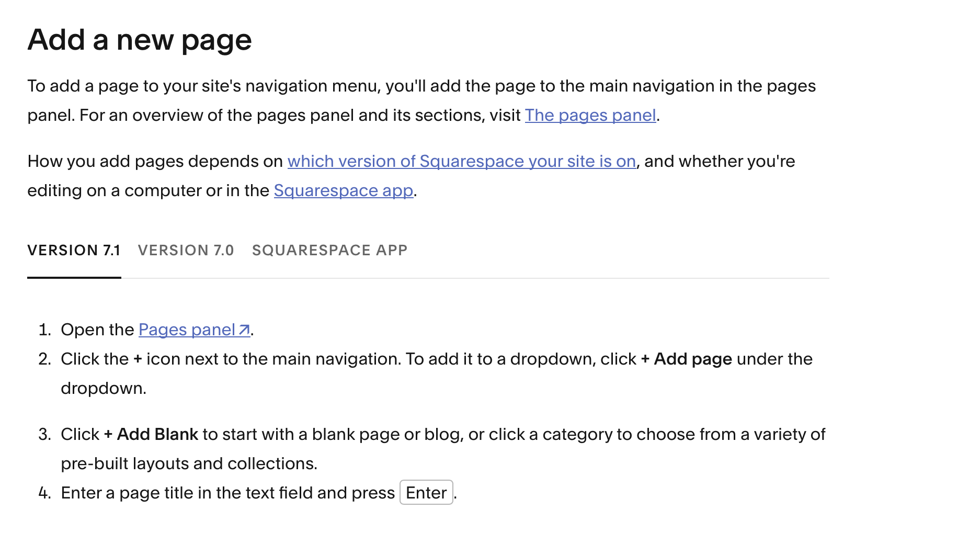Viewport: 980px width, 544px height.
Task: Click the word 'dropdown.' ending step 2
Action: point(104,388)
